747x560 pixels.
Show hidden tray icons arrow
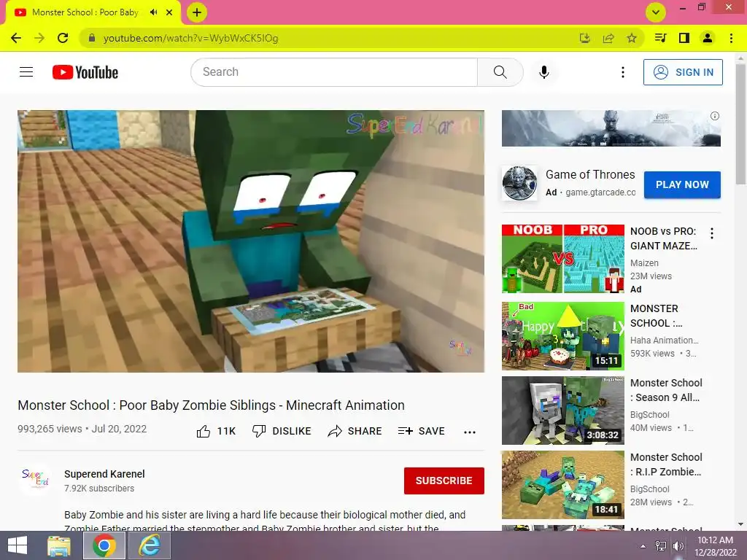643,546
